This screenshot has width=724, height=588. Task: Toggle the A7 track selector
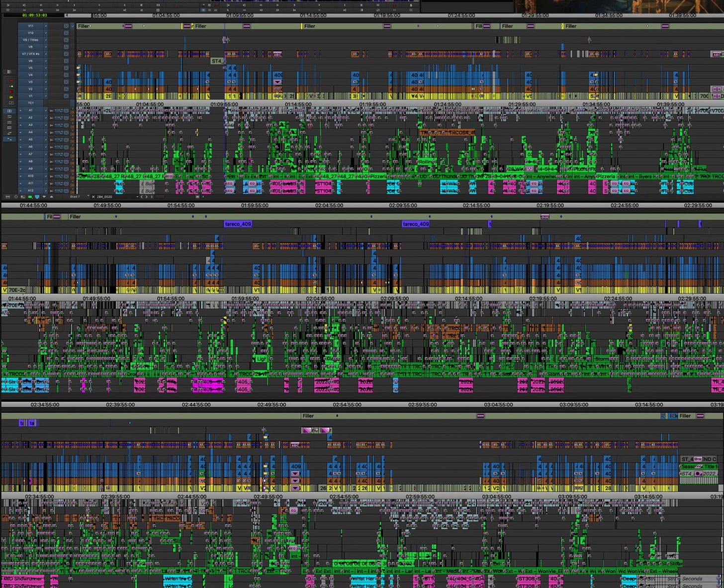[30, 154]
